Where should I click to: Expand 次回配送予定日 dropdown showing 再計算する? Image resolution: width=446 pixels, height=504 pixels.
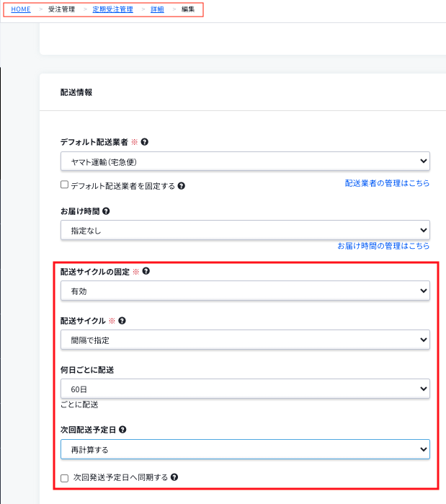coord(245,449)
